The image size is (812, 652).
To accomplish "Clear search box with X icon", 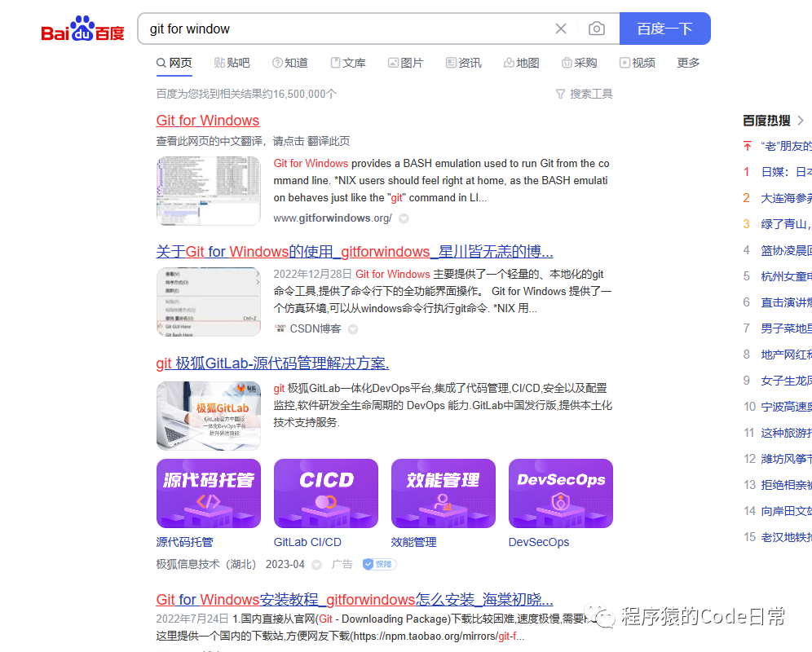I will (x=561, y=29).
